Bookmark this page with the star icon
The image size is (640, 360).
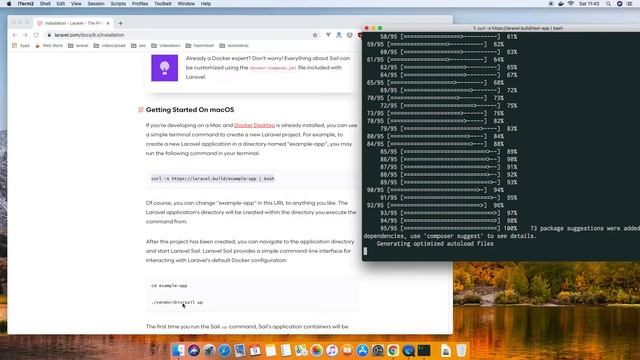[315, 35]
